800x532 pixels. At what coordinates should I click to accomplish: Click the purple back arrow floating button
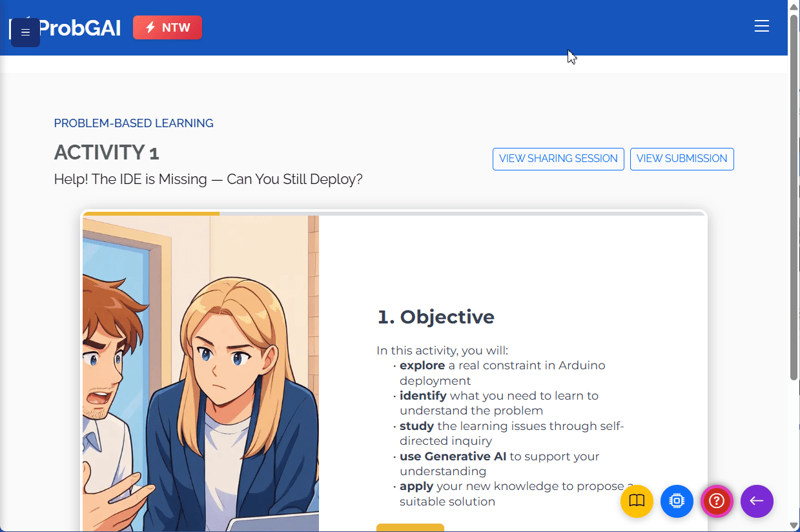pos(757,501)
